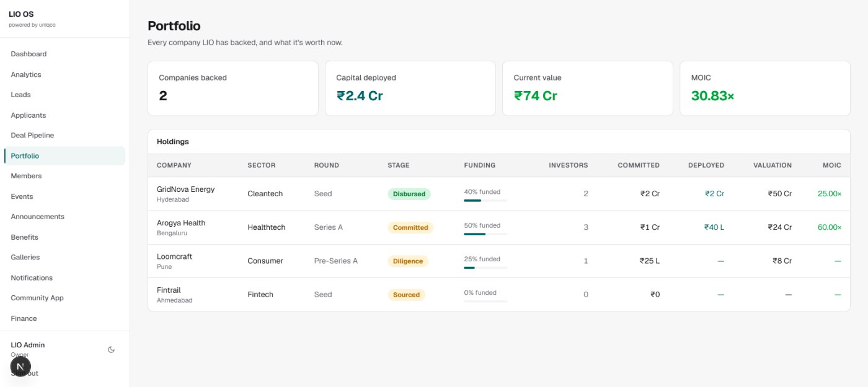Click the ₹40 L deployed value

click(714, 227)
